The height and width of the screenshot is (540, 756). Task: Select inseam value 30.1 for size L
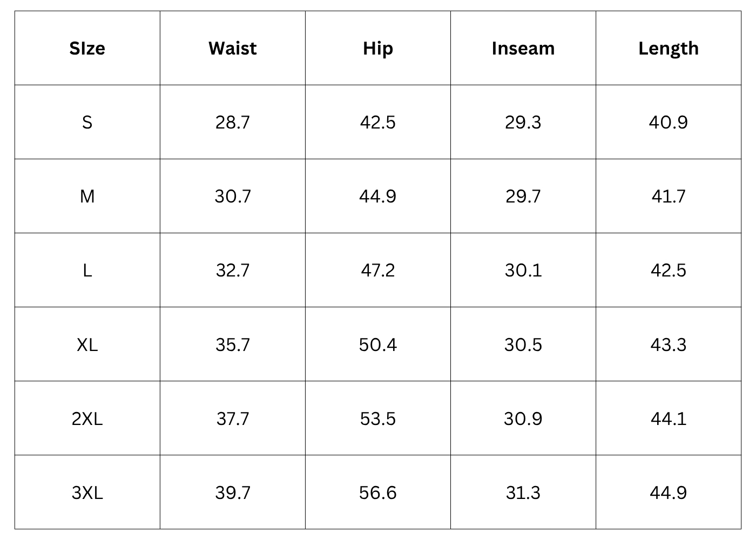pos(523,270)
